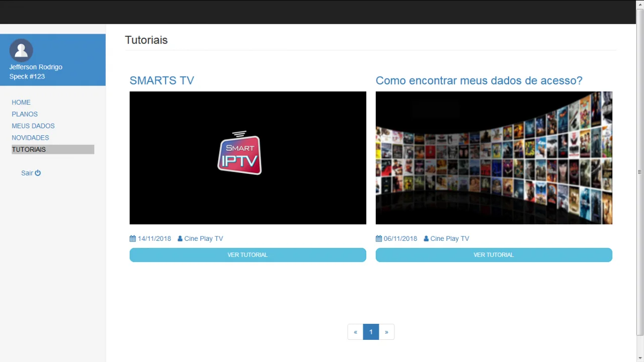This screenshot has width=644, height=362.
Task: Click the user profile avatar icon
Action: tap(21, 50)
